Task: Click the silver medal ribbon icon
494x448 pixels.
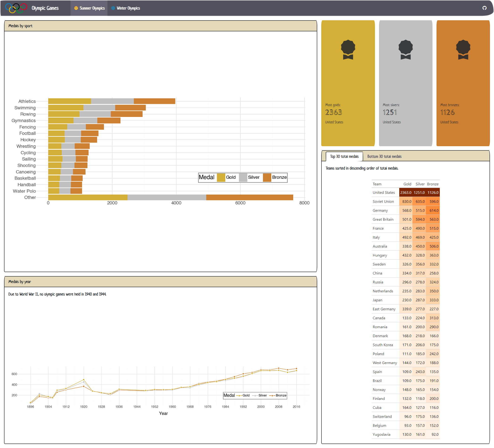Action: [405, 50]
